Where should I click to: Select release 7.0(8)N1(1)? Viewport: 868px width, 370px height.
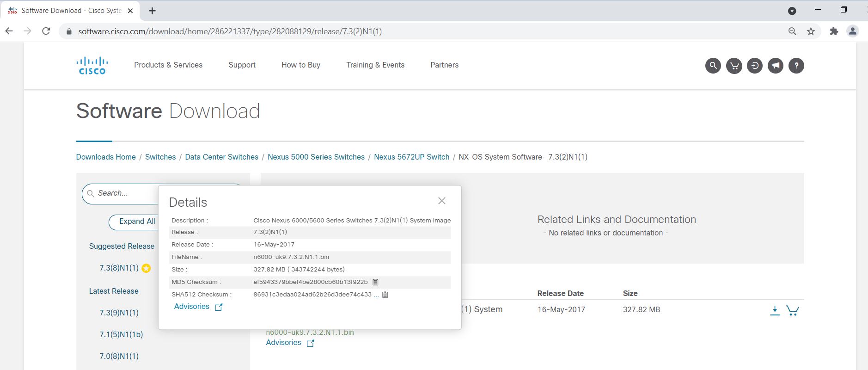[x=119, y=356]
